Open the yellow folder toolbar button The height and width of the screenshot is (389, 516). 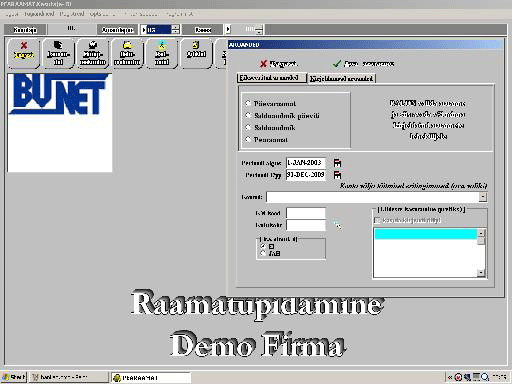127,53
